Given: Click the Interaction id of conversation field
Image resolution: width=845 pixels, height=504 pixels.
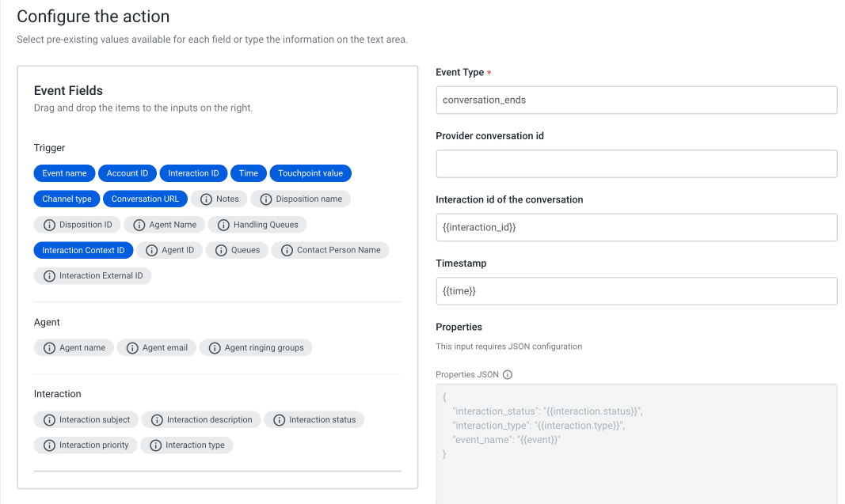Looking at the screenshot, I should pyautogui.click(x=636, y=227).
